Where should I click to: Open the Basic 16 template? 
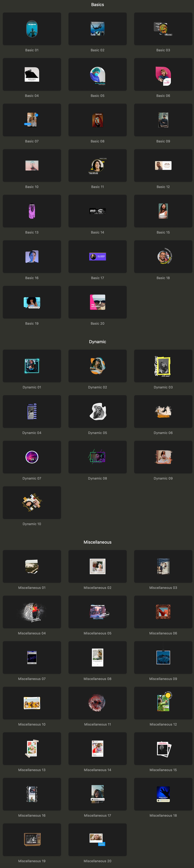[x=32, y=257]
